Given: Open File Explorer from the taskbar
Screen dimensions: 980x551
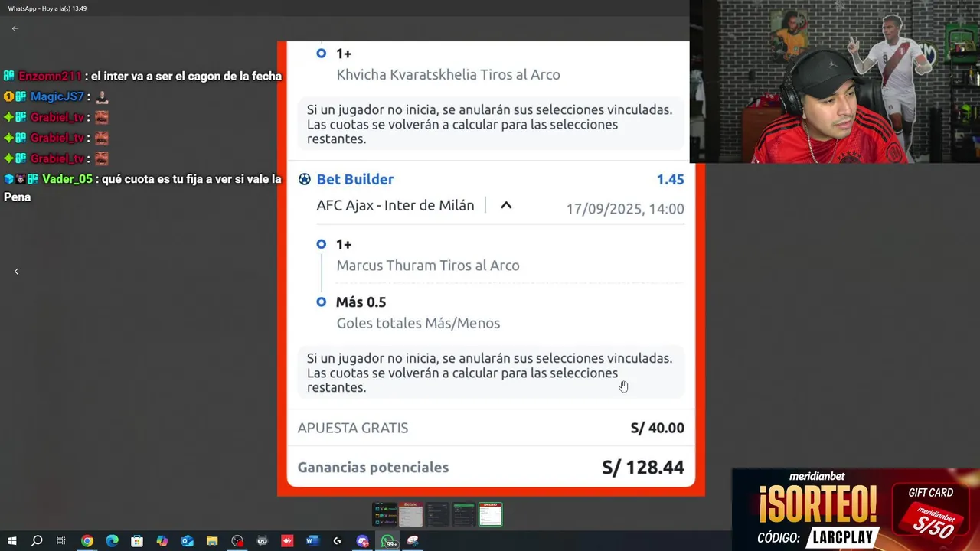Looking at the screenshot, I should click(212, 541).
